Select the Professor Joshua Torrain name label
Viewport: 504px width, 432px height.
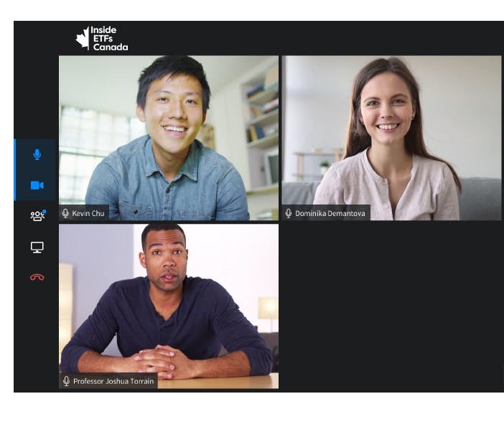113,381
